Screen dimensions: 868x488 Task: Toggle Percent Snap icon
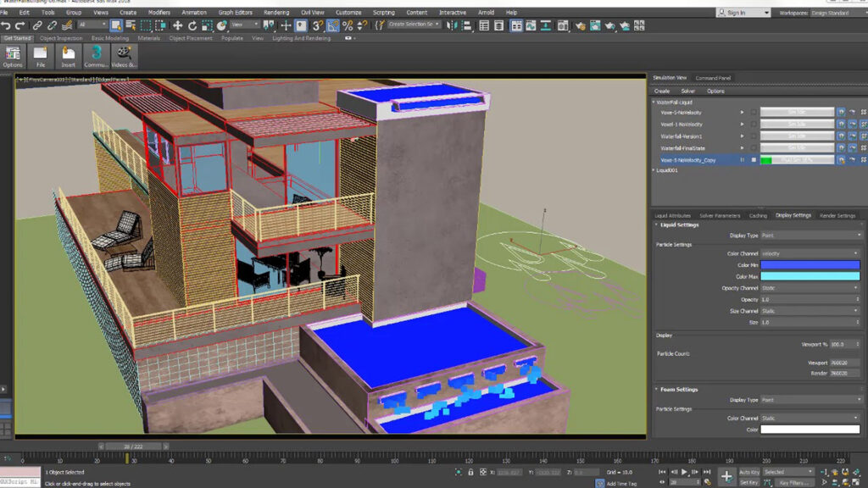348,25
